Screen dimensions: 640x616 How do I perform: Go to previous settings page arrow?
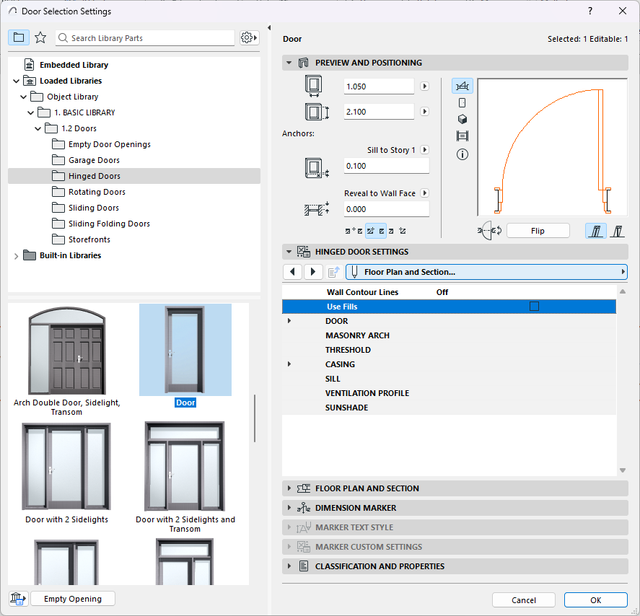292,272
